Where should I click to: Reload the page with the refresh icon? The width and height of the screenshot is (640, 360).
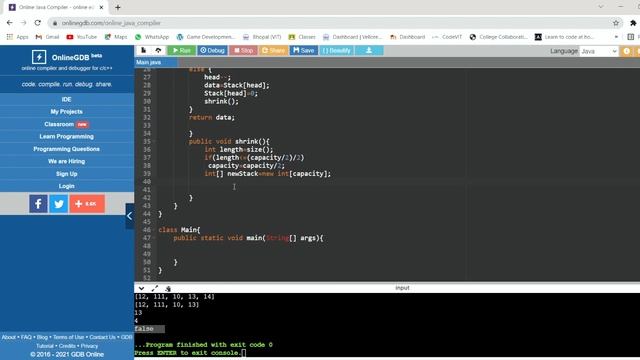38,23
